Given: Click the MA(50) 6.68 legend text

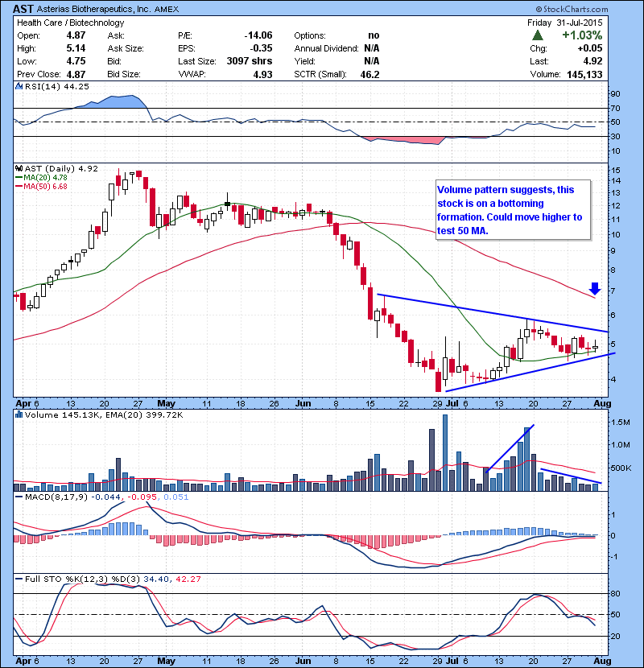Looking at the screenshot, I should 46,187.
